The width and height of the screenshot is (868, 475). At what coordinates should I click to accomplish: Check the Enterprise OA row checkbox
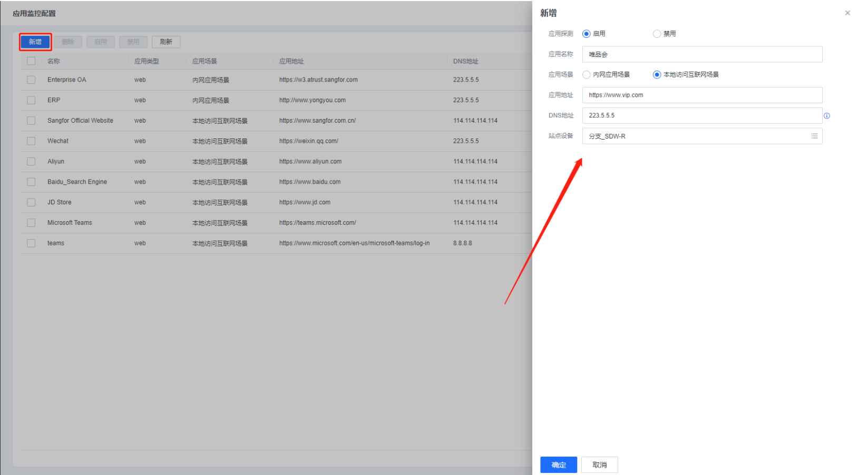pyautogui.click(x=31, y=80)
